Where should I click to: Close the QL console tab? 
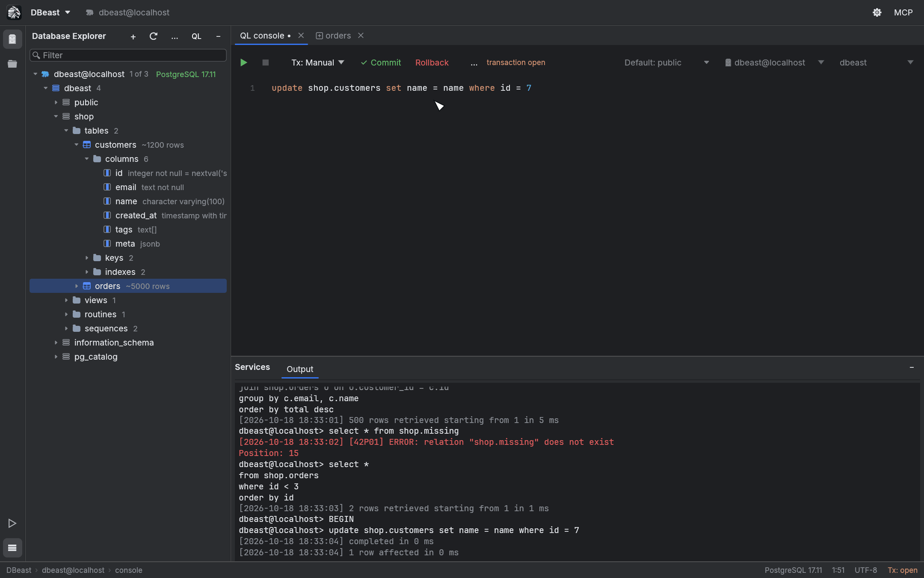301,36
